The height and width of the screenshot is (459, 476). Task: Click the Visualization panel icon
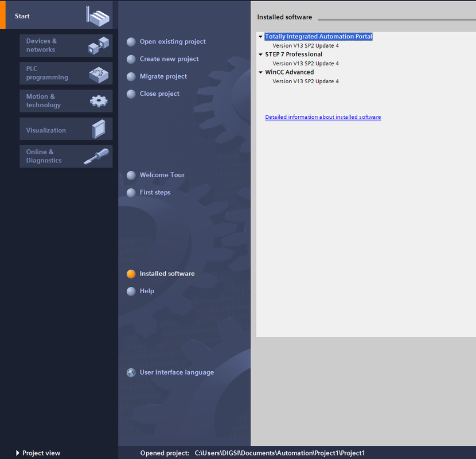tap(99, 129)
